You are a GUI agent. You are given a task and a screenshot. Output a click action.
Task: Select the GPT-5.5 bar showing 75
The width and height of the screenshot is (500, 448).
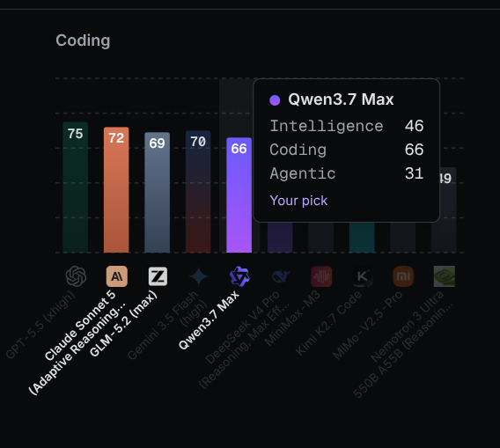tap(75, 187)
